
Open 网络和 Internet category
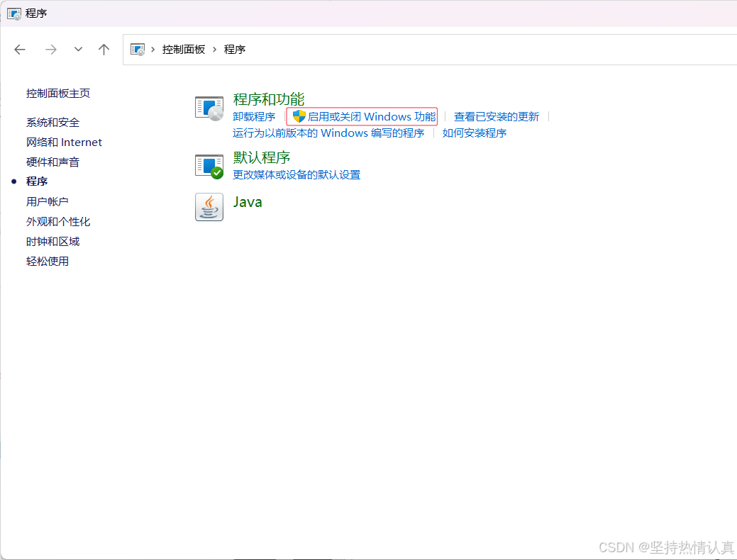64,142
